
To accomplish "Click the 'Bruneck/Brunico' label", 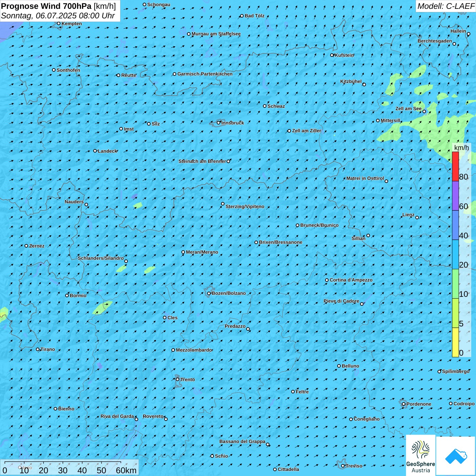I will pos(319,225).
